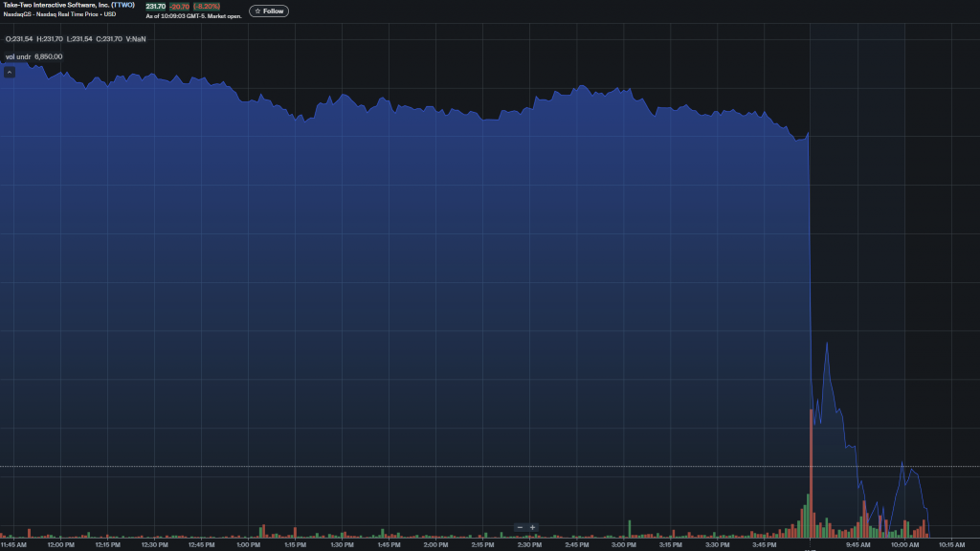The image size is (980, 551).
Task: Click the 1:00 PM time axis label
Action: (248, 545)
